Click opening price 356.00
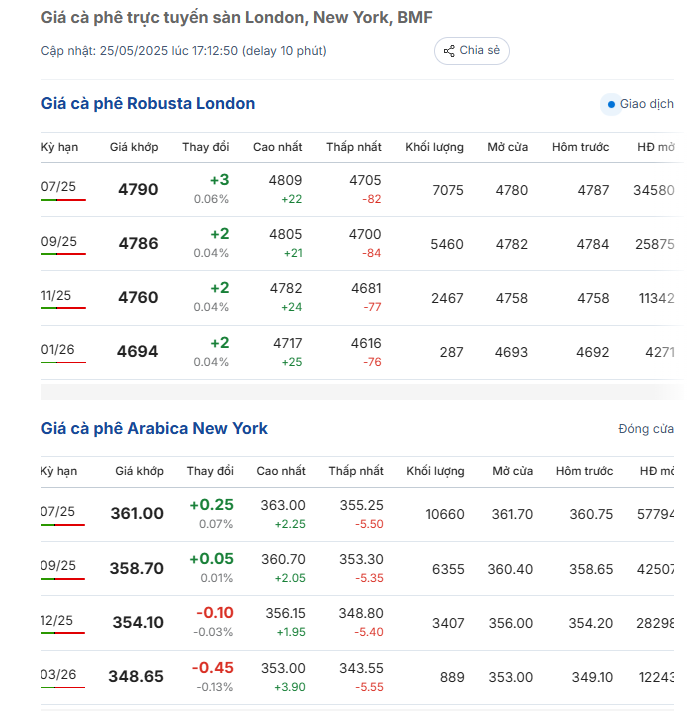This screenshot has width=697, height=711. [511, 623]
